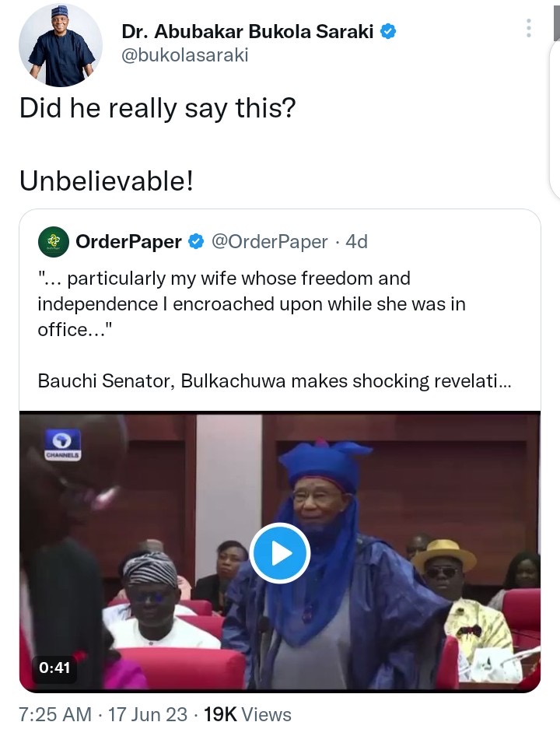Open the more options three-dot menu
This screenshot has width=560, height=743.
coord(529,30)
